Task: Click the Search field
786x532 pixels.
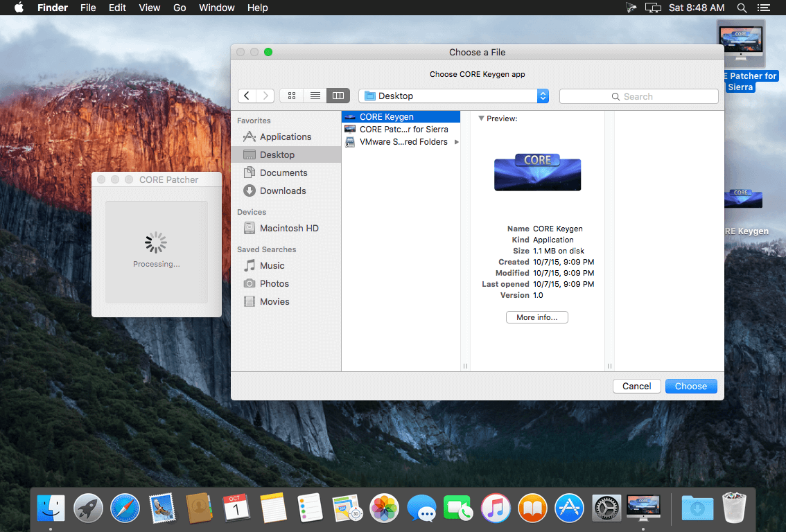Action: [x=638, y=96]
